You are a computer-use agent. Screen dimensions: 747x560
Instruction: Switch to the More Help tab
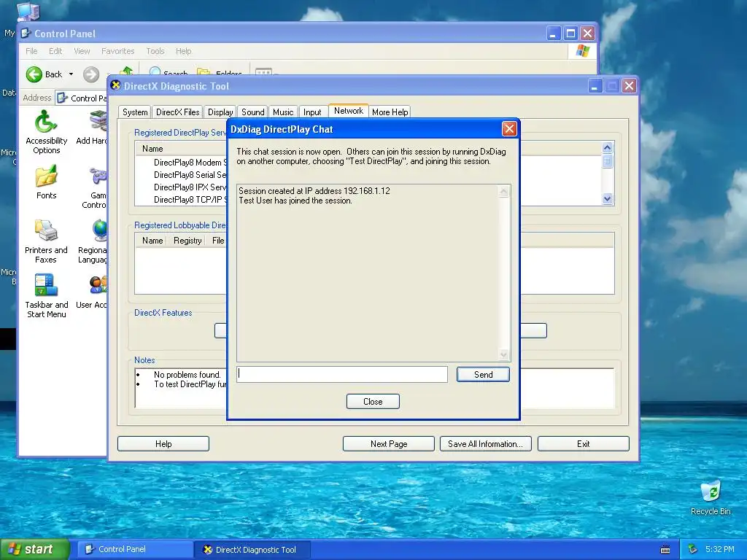tap(390, 112)
